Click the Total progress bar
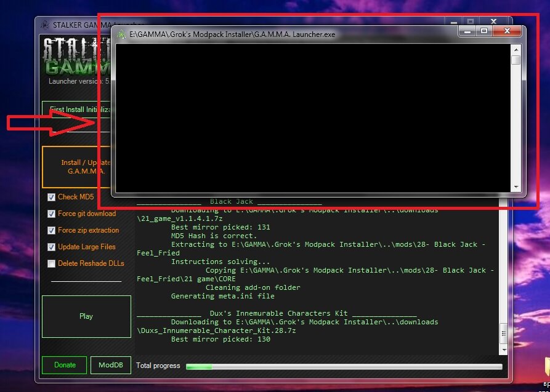550x392 pixels. [x=344, y=366]
